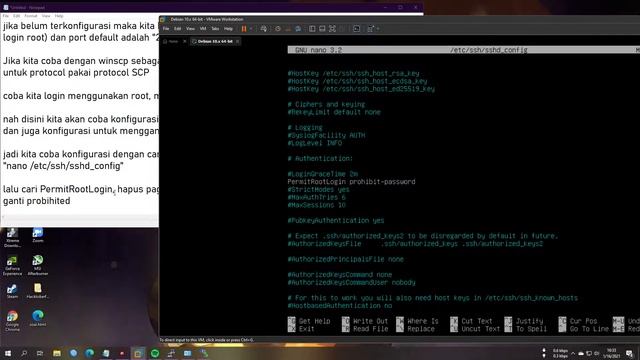Open Notepad Help menu
The width and height of the screenshot is (640, 360).
tap(59, 16)
